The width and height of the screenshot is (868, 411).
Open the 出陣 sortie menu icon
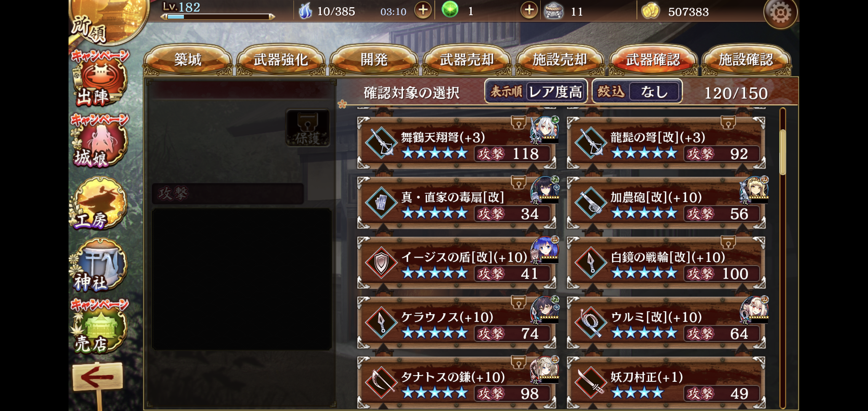click(x=99, y=81)
